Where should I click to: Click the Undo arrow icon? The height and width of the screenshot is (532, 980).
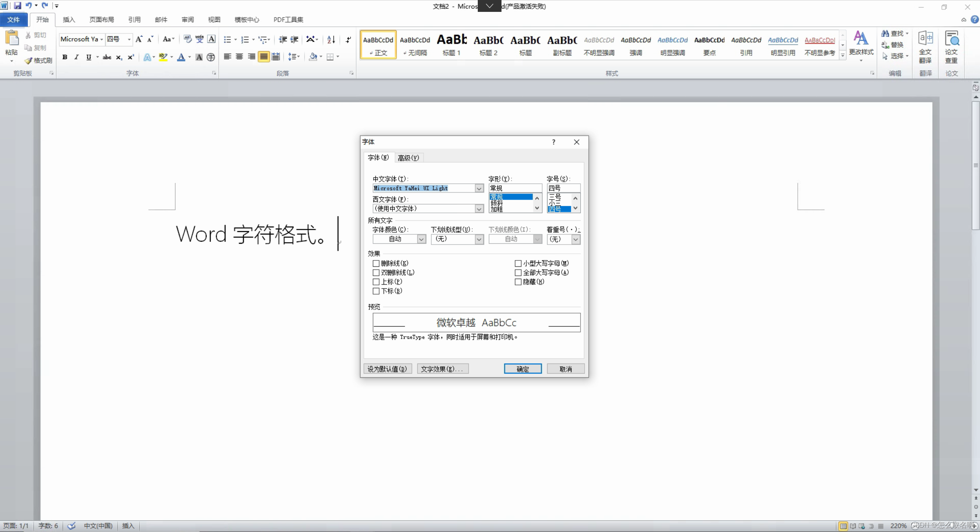pyautogui.click(x=29, y=6)
